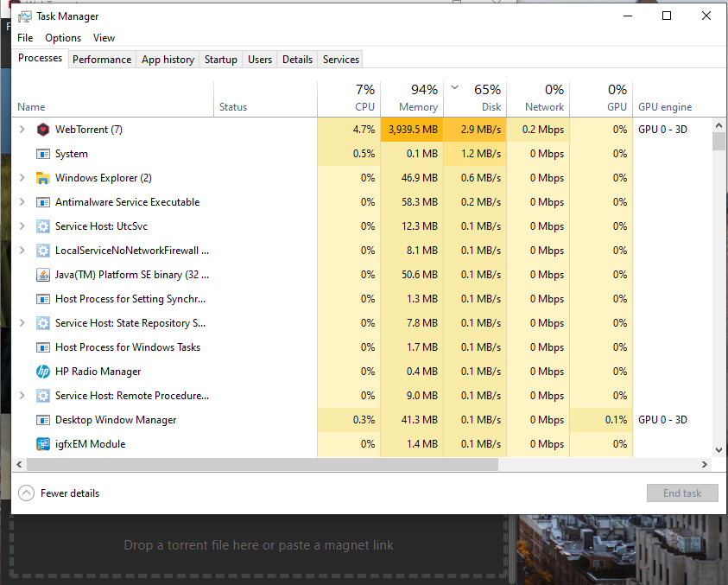The image size is (728, 585).
Task: Open the File menu
Action: 25,38
